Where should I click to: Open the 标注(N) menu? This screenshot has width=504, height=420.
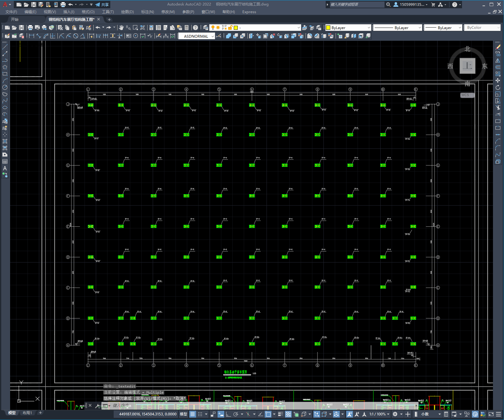pos(147,12)
